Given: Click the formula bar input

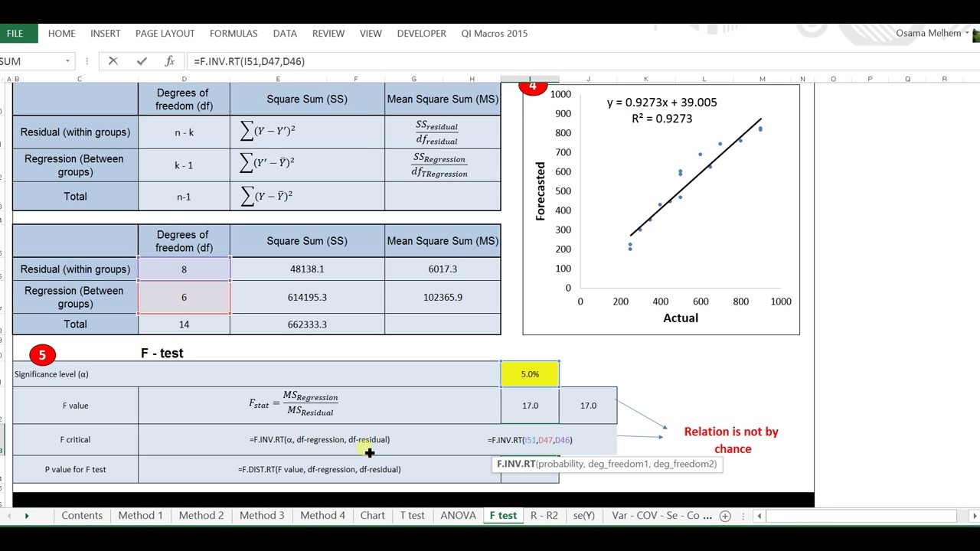Looking at the screenshot, I should click(x=582, y=61).
